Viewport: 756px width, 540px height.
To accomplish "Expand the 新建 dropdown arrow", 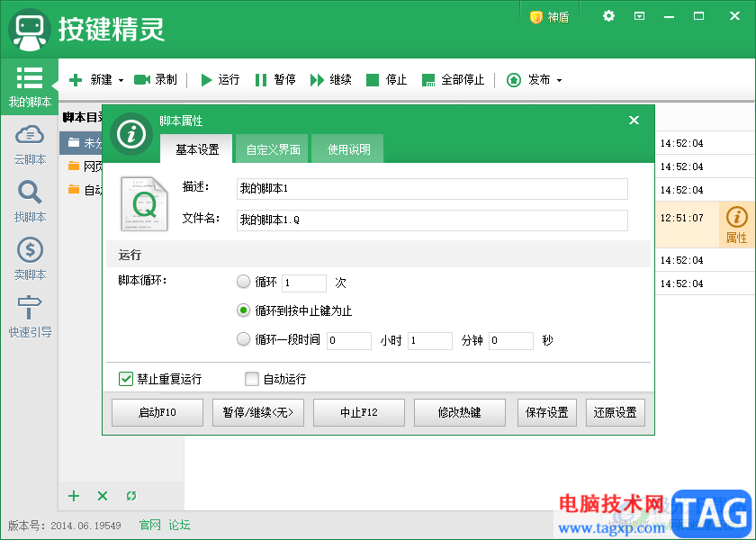I will (121, 80).
